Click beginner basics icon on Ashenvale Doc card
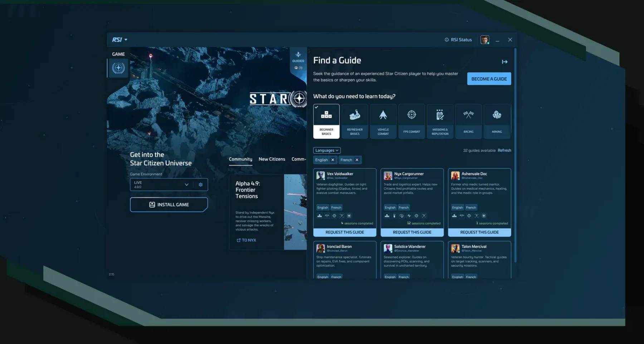Viewport: 644px width, 344px height. (454, 216)
